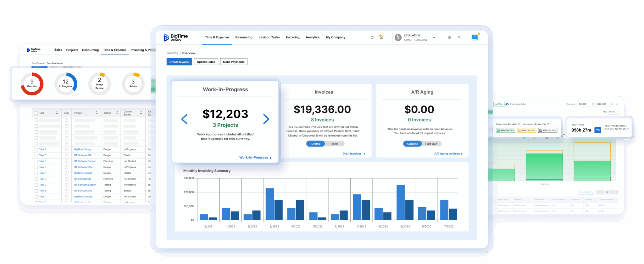Image resolution: width=644 pixels, height=264 pixels.
Task: Select the Past Due segment in A/R Aging
Action: (x=431, y=144)
